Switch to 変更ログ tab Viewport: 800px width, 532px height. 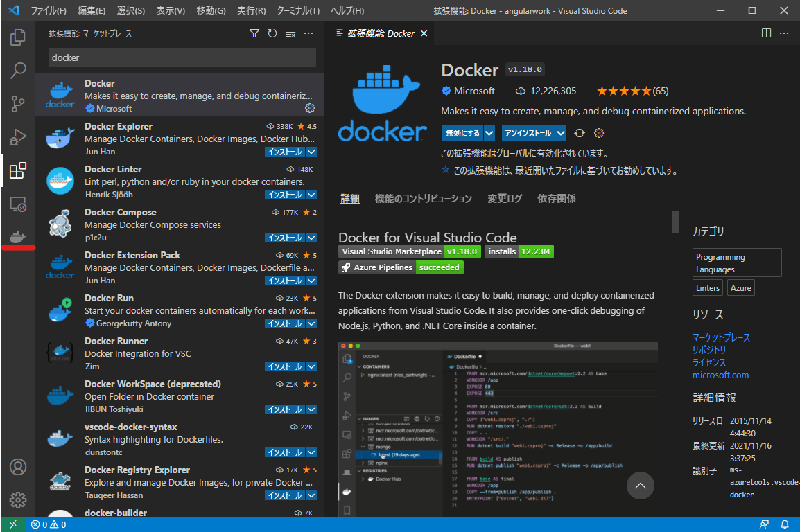pyautogui.click(x=504, y=199)
